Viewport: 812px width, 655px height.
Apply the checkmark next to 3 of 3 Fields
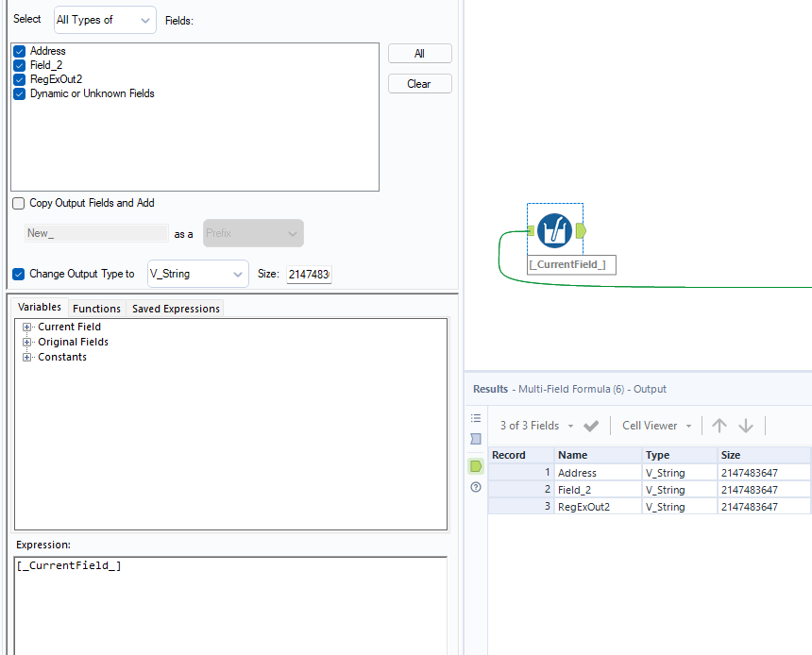pyautogui.click(x=591, y=425)
